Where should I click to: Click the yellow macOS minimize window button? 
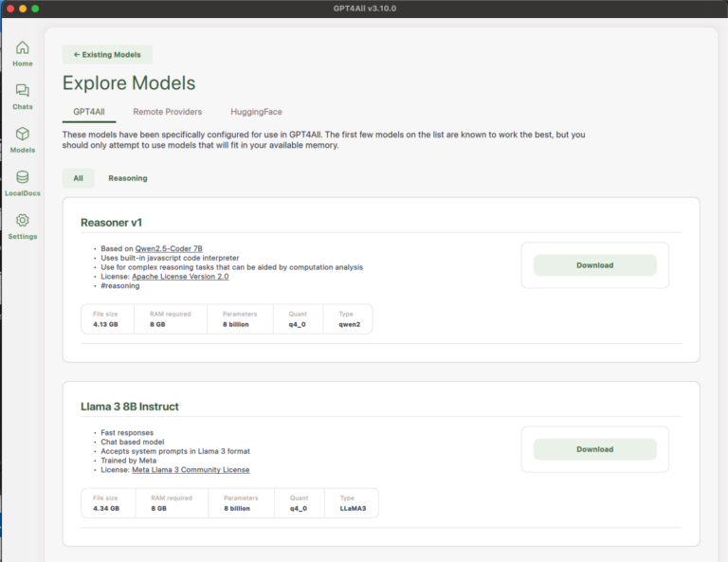coord(22,9)
